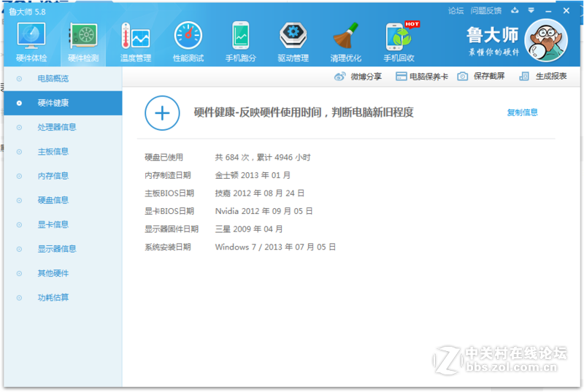Open the title bar dropdown menu arrow
This screenshot has width=584, height=392.
tap(531, 11)
